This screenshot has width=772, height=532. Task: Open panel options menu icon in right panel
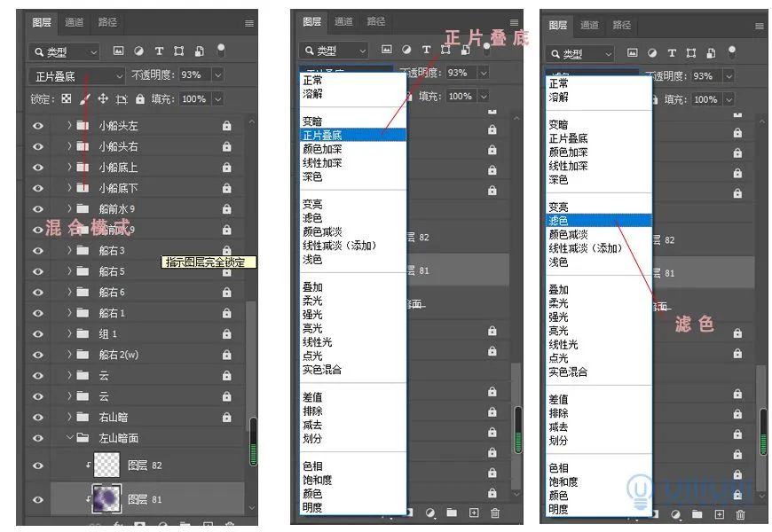coord(760,26)
